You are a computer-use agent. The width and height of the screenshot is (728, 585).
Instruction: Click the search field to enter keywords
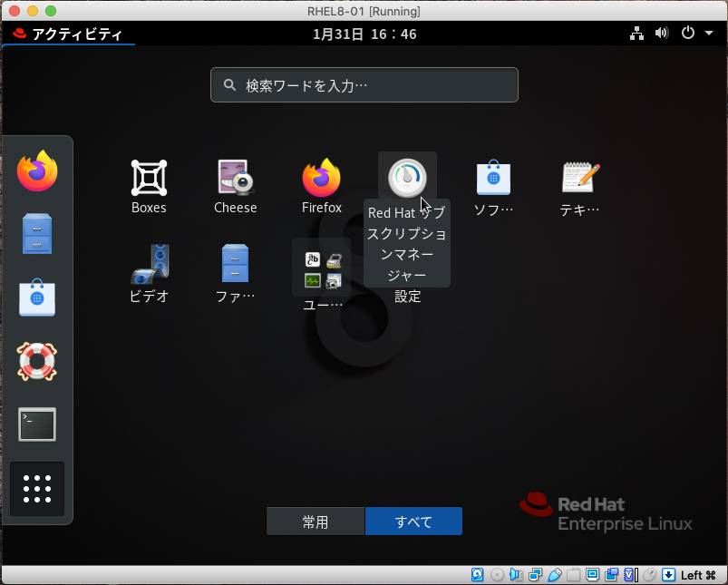pyautogui.click(x=364, y=84)
